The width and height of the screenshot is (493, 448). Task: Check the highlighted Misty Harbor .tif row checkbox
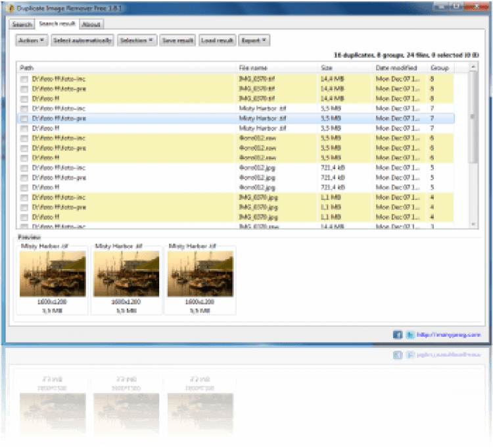click(x=24, y=118)
